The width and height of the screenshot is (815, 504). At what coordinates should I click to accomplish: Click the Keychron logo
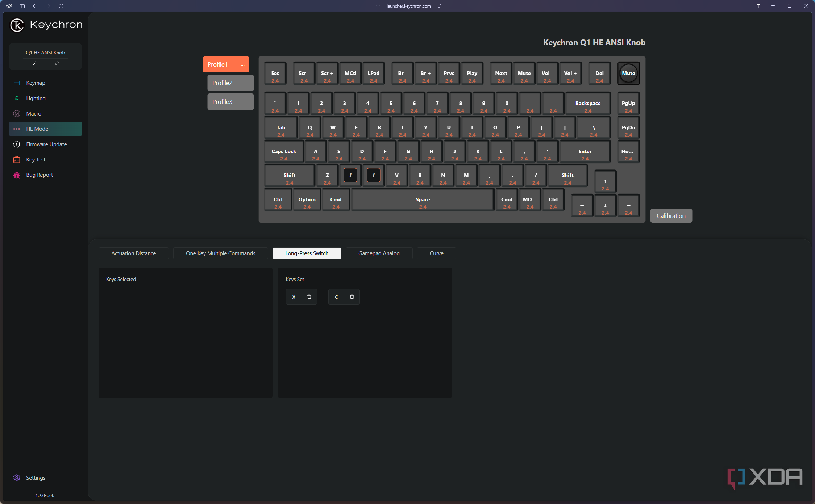click(x=46, y=25)
